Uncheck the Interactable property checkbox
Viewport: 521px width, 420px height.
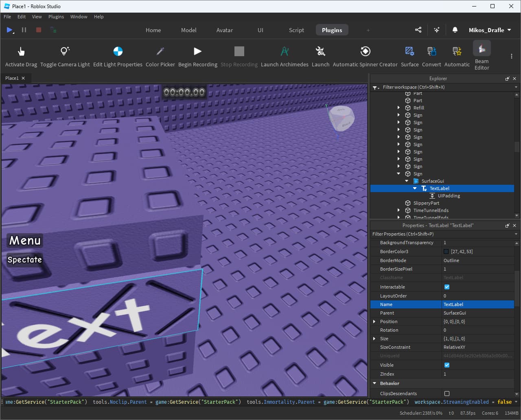[x=447, y=287]
